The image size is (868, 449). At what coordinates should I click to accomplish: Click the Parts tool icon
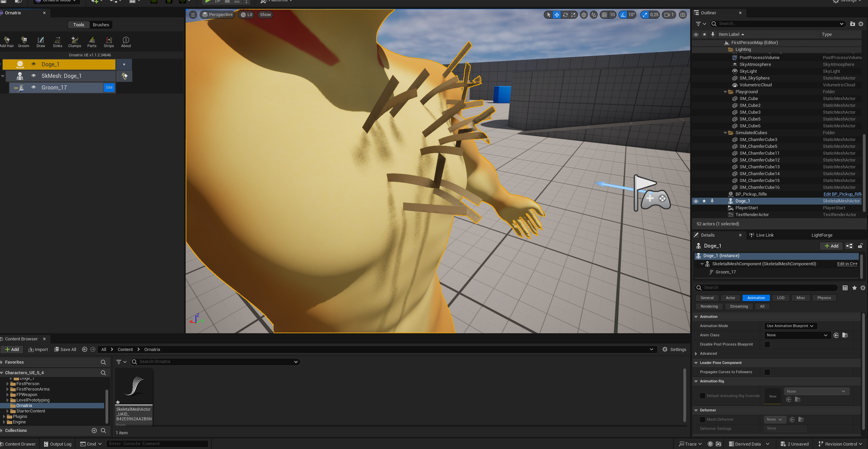(92, 42)
